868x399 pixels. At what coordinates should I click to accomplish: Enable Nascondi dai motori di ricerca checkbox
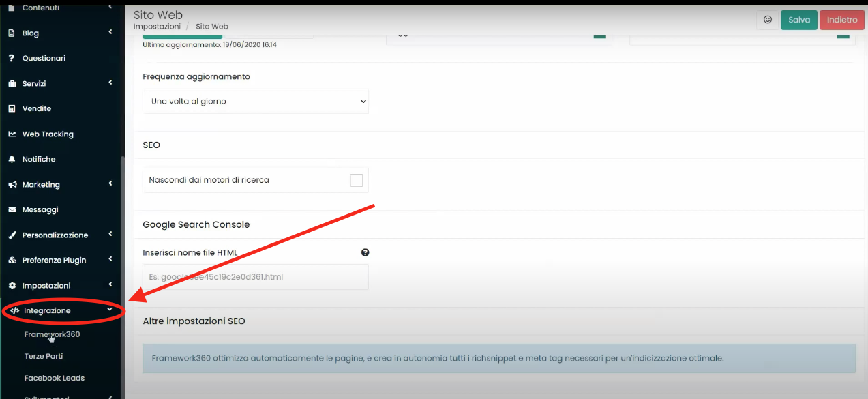point(356,180)
